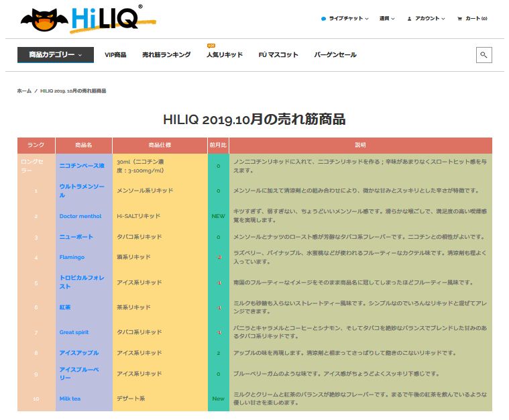Open FÜ マスコット page
The width and height of the screenshot is (509, 420).
click(x=278, y=55)
